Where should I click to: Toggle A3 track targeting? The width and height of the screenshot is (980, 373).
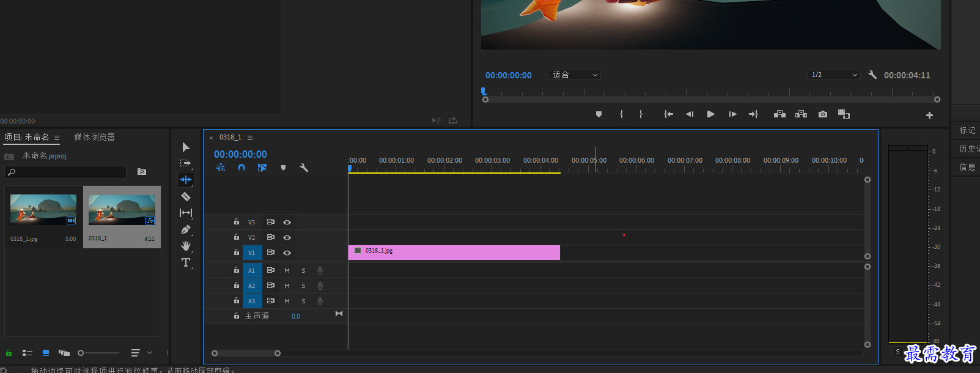(x=252, y=301)
